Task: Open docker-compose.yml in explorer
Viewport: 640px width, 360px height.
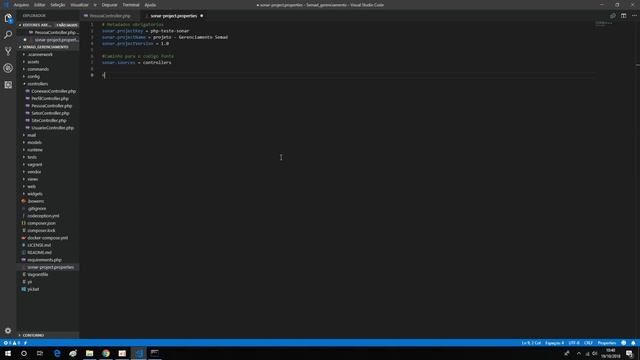Action: (x=48, y=238)
